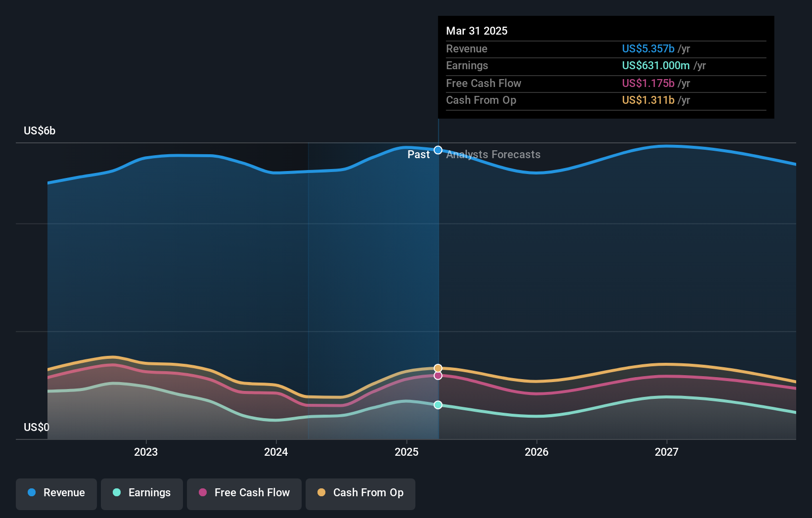Click the Mar 31 2025 tooltip date
The width and height of the screenshot is (812, 518).
point(477,31)
